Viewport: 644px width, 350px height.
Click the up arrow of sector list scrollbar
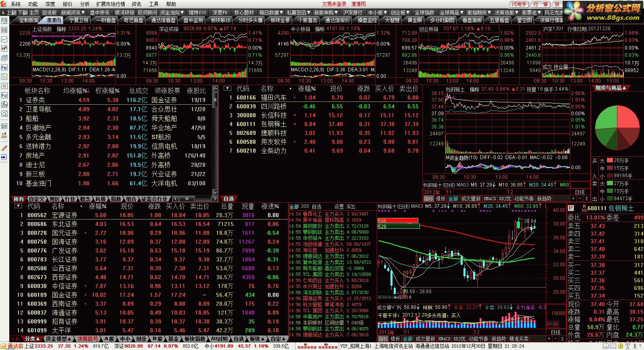pos(215,88)
